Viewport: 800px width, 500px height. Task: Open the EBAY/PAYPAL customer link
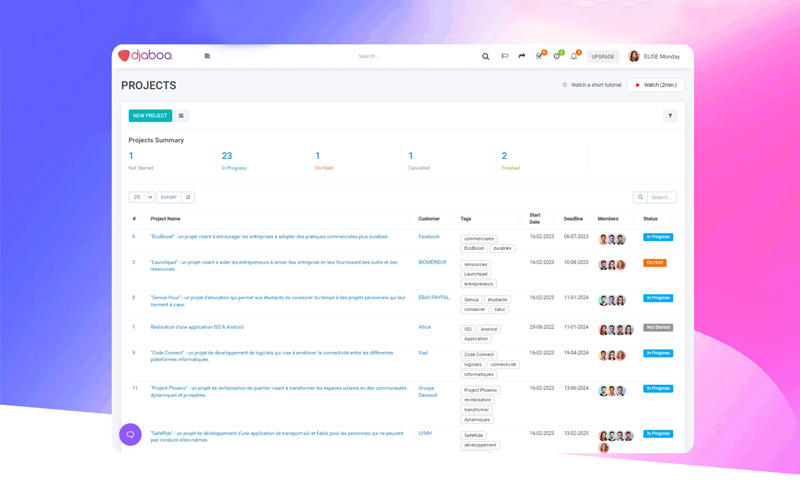tap(434, 297)
